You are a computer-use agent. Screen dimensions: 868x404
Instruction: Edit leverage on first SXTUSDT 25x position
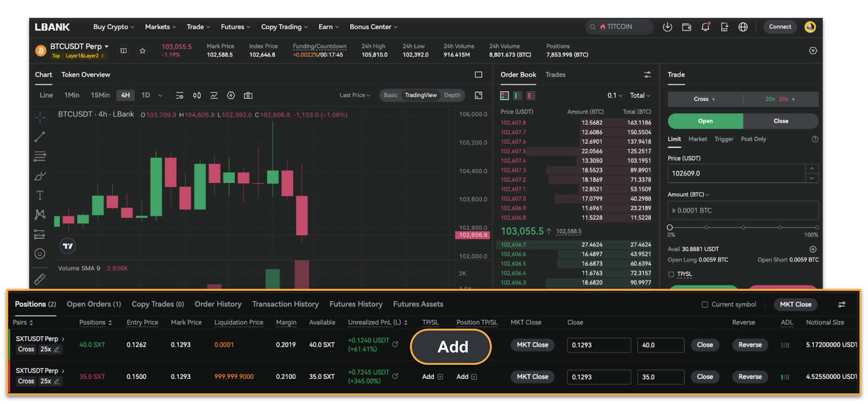[57, 349]
